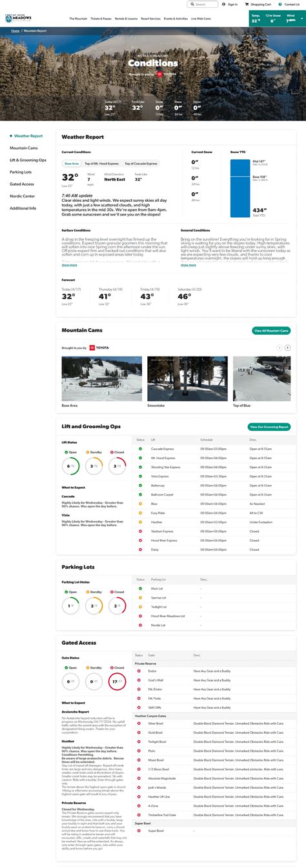Click the View All Mountain Cams button
Screen dimensions: 306x868
point(271,331)
